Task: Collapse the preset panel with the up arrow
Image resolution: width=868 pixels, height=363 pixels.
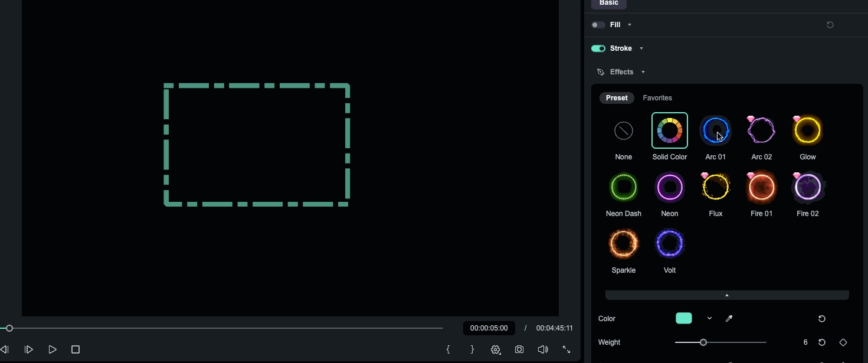Action: [726, 295]
